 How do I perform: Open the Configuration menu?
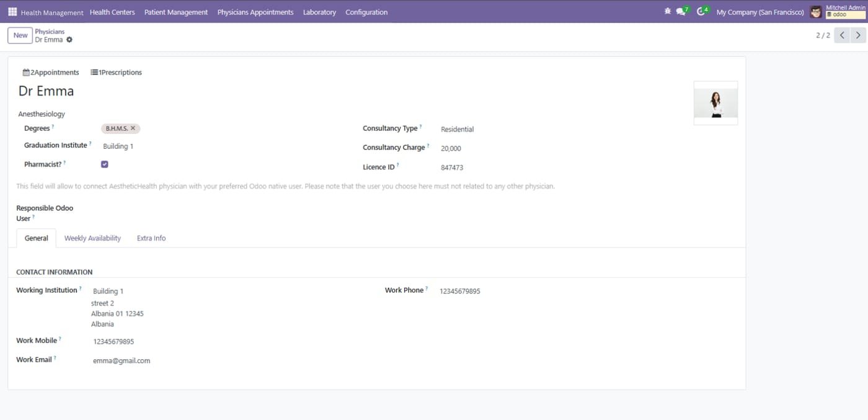coord(366,12)
